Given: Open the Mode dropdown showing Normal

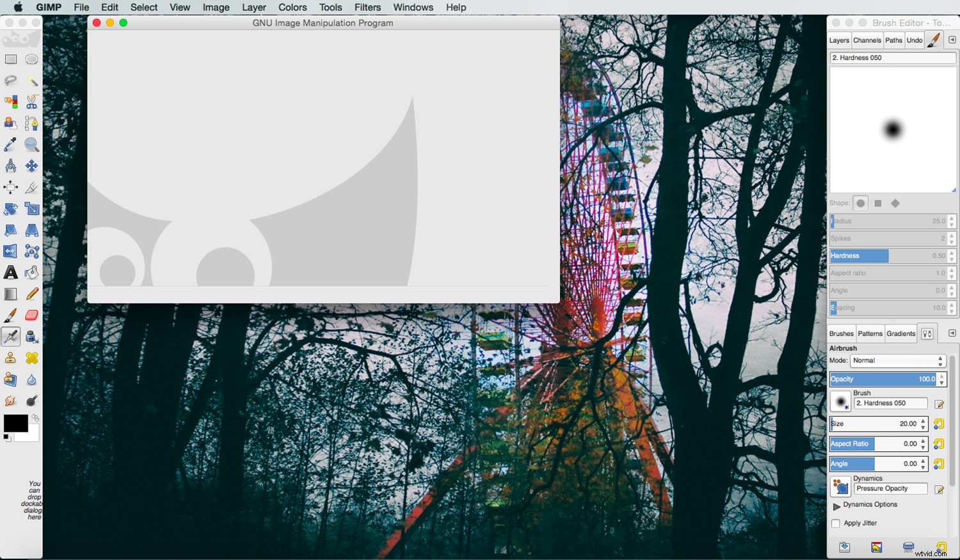Looking at the screenshot, I should point(896,360).
